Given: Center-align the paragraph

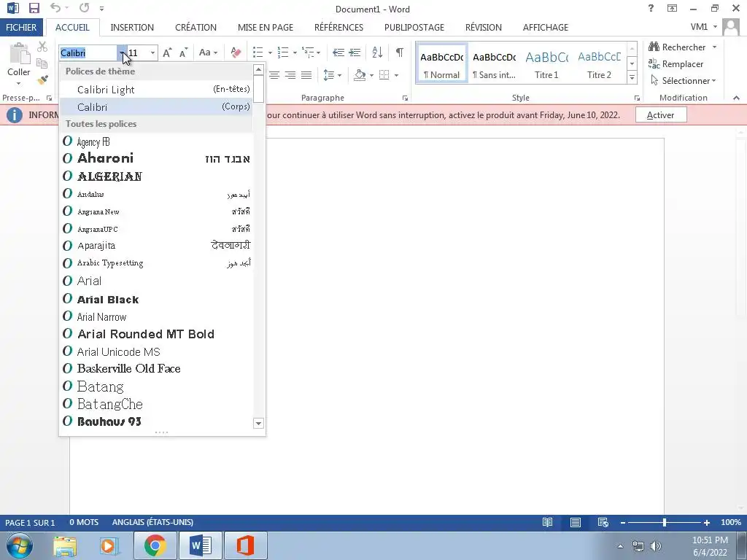Looking at the screenshot, I should pyautogui.click(x=274, y=75).
